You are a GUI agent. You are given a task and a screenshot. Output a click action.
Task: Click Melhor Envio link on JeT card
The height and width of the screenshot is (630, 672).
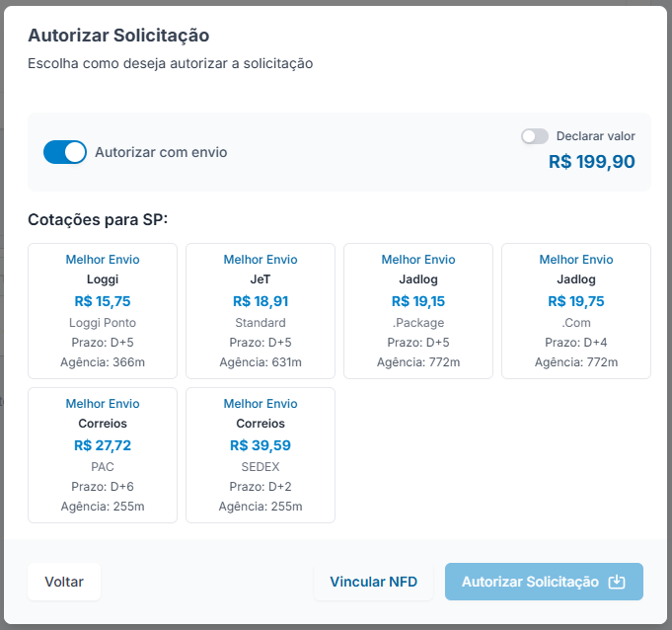(261, 260)
